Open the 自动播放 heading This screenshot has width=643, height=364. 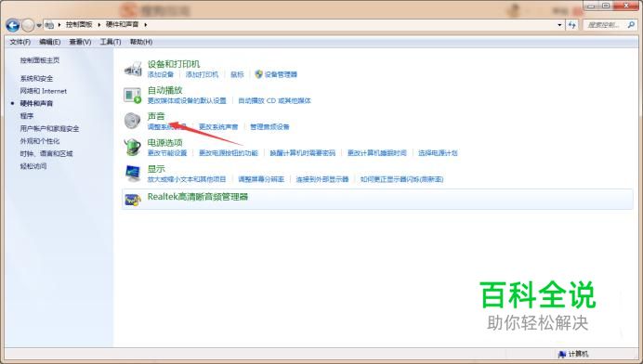tap(164, 90)
